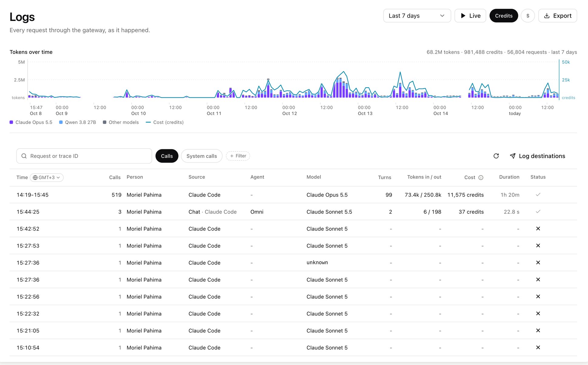Click the success checkmark for 14:19-15:45 row
Screen dimensions: 588x365
coord(538,194)
